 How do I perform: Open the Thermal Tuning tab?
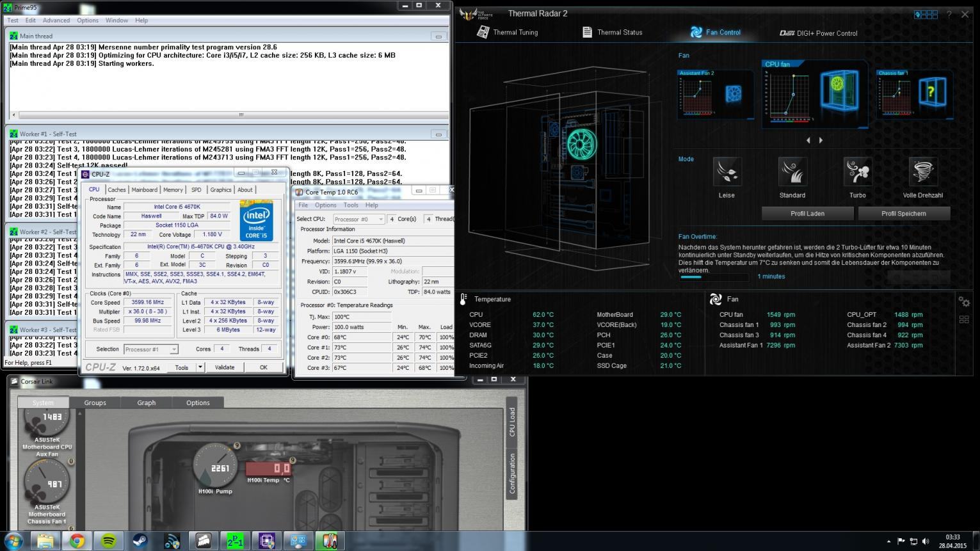(508, 32)
